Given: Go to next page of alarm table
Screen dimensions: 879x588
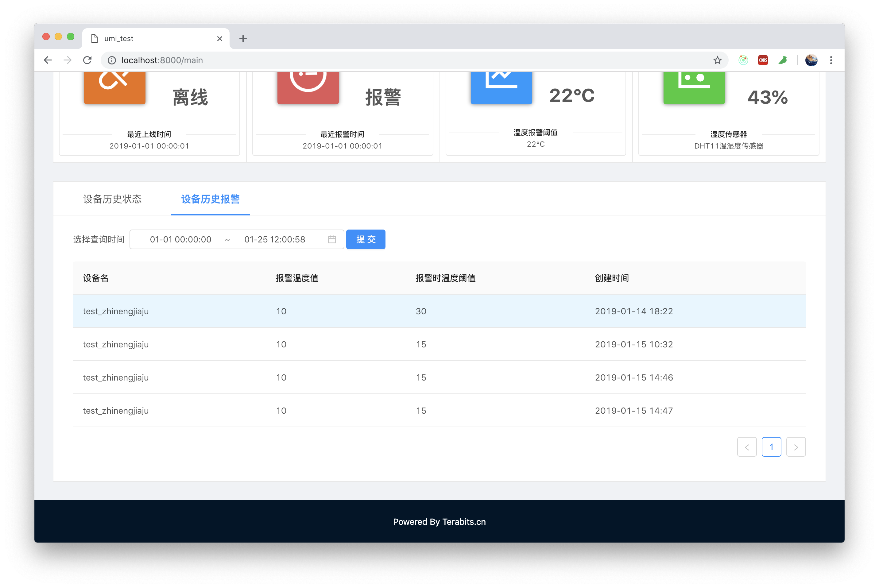Looking at the screenshot, I should pos(796,447).
